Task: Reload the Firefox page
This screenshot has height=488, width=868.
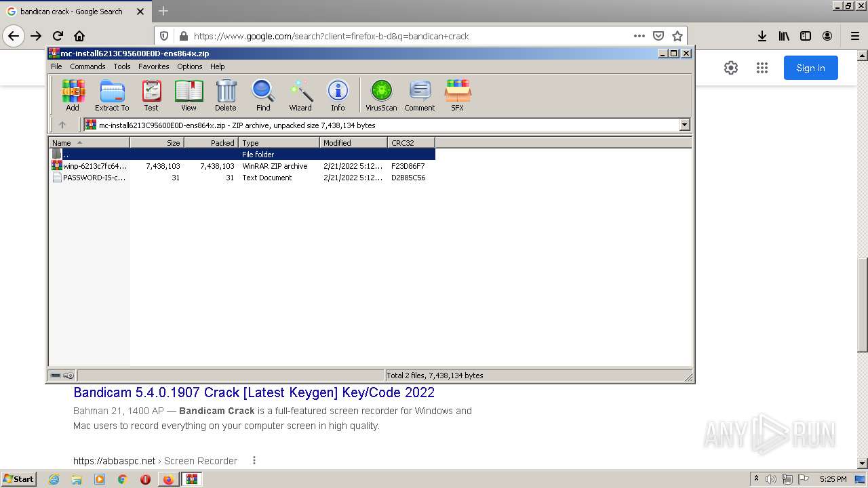Action: click(x=58, y=36)
